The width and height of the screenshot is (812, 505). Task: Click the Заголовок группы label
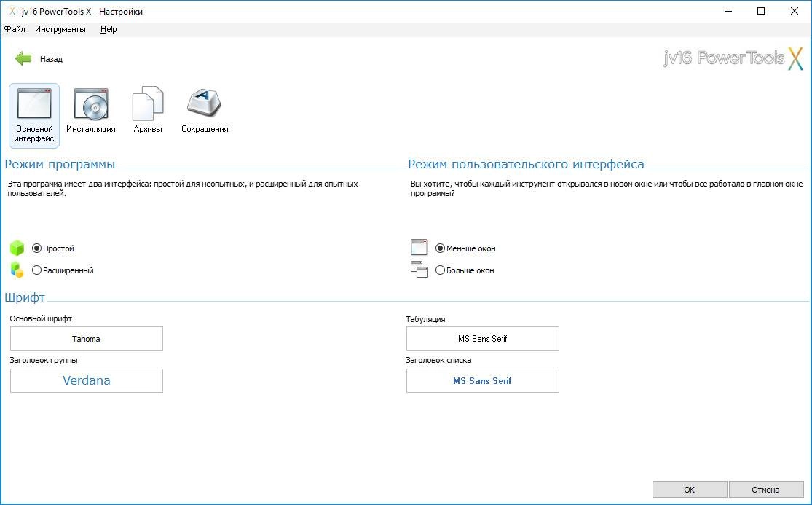pos(44,360)
